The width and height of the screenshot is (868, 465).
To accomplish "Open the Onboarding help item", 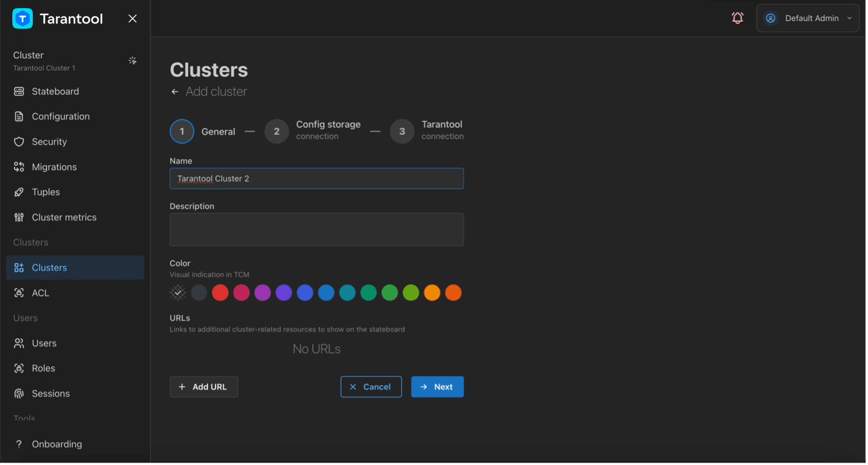I will (75, 444).
